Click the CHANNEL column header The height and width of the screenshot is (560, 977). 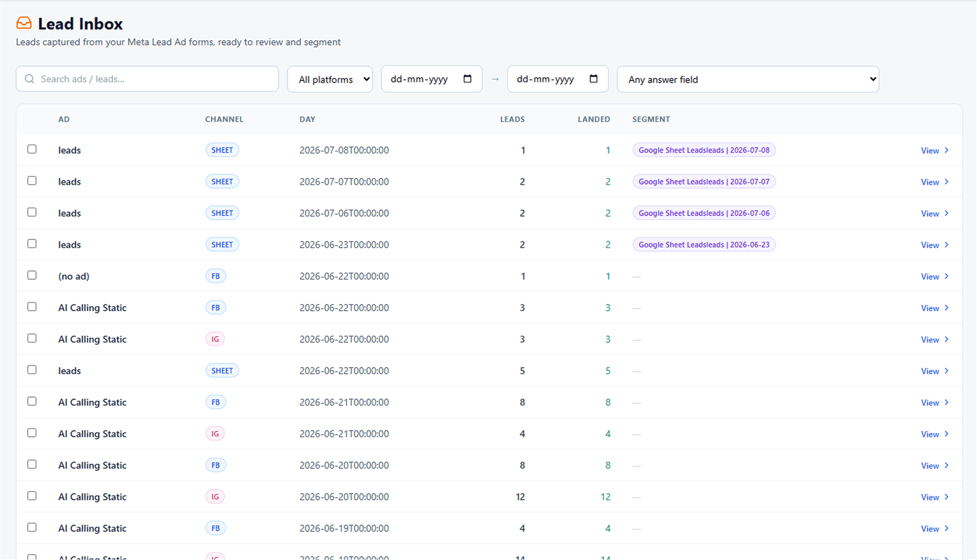click(x=224, y=119)
